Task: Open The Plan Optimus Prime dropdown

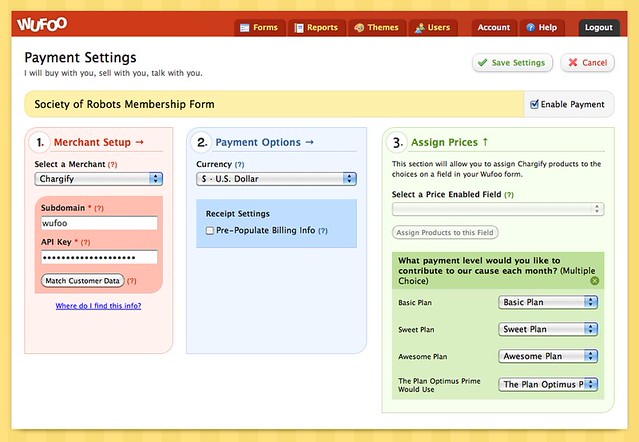Action: click(548, 384)
